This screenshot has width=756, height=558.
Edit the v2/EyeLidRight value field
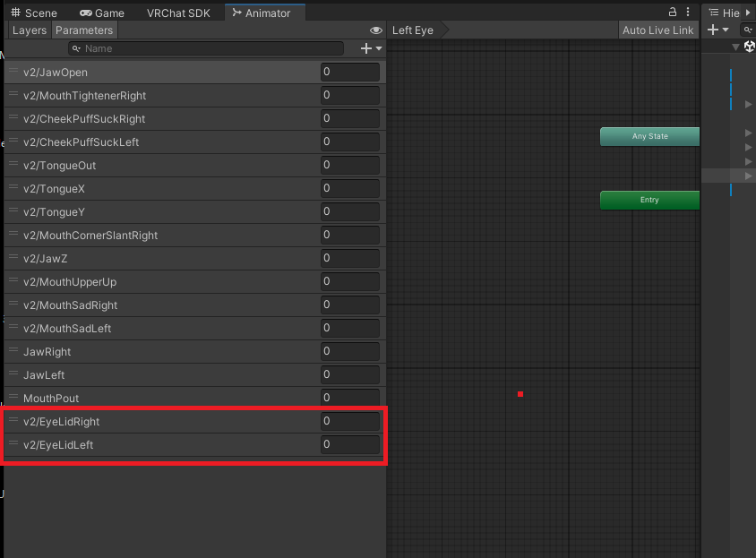pyautogui.click(x=350, y=421)
